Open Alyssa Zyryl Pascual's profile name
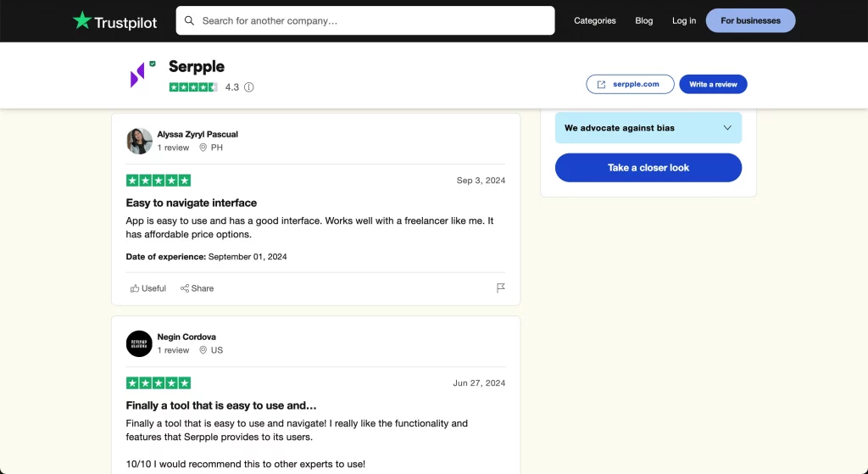 point(198,134)
